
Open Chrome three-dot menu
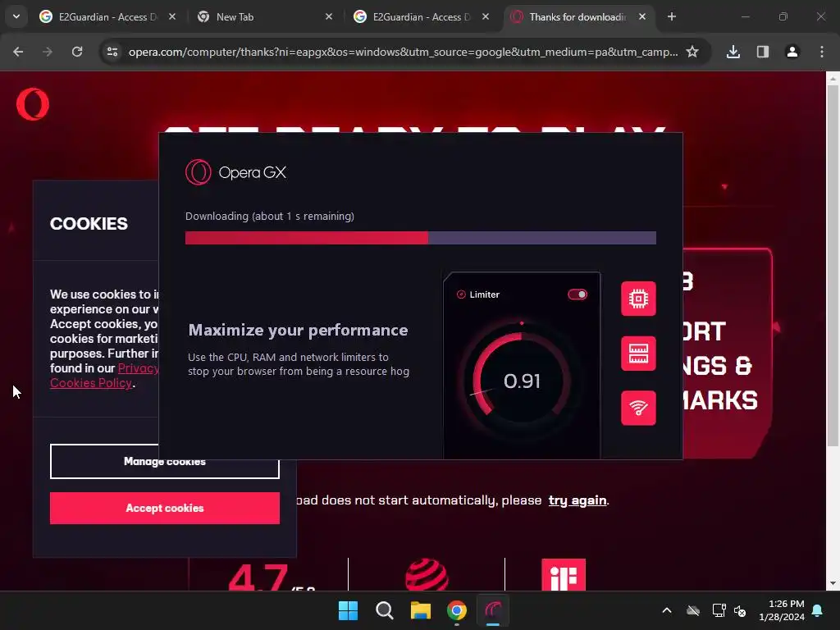[822, 52]
